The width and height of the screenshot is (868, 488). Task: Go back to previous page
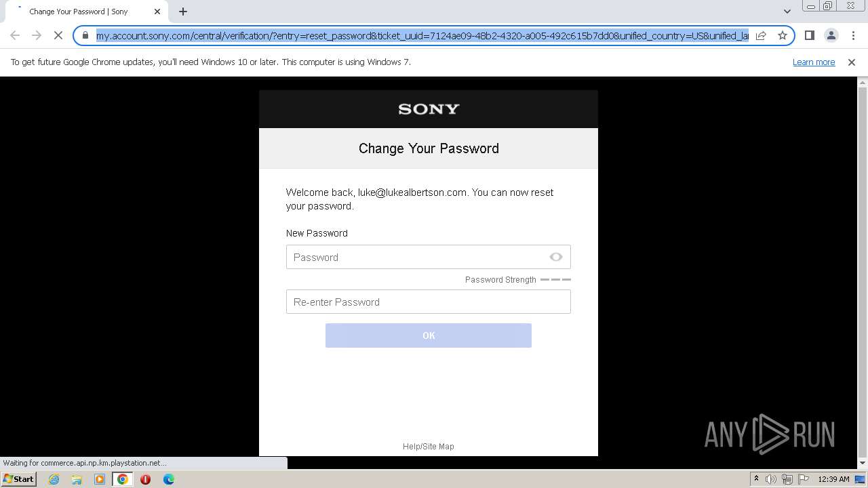click(x=15, y=35)
